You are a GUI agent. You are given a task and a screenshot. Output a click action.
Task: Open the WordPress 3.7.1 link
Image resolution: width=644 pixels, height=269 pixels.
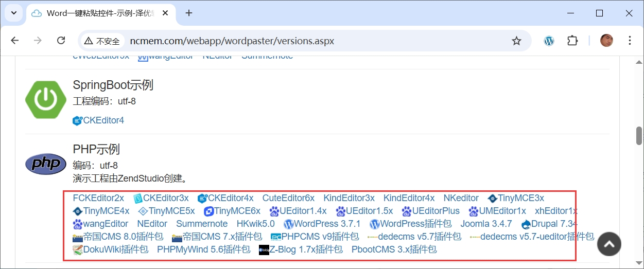point(322,224)
